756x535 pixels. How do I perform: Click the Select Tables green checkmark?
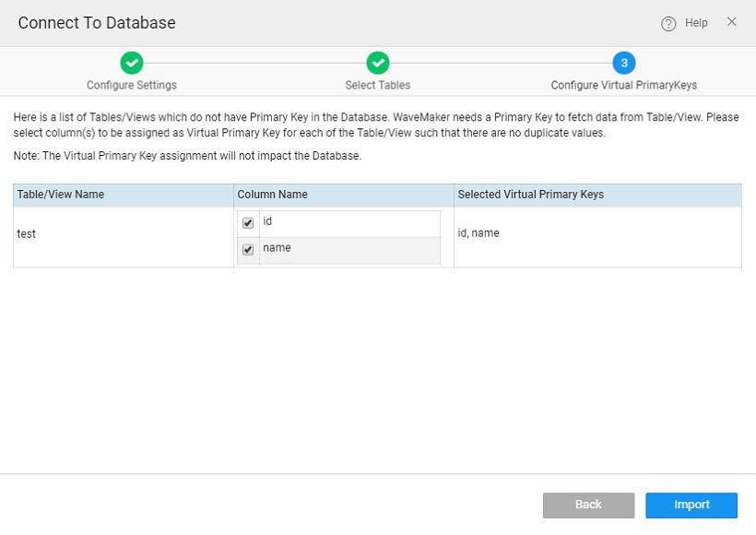378,63
